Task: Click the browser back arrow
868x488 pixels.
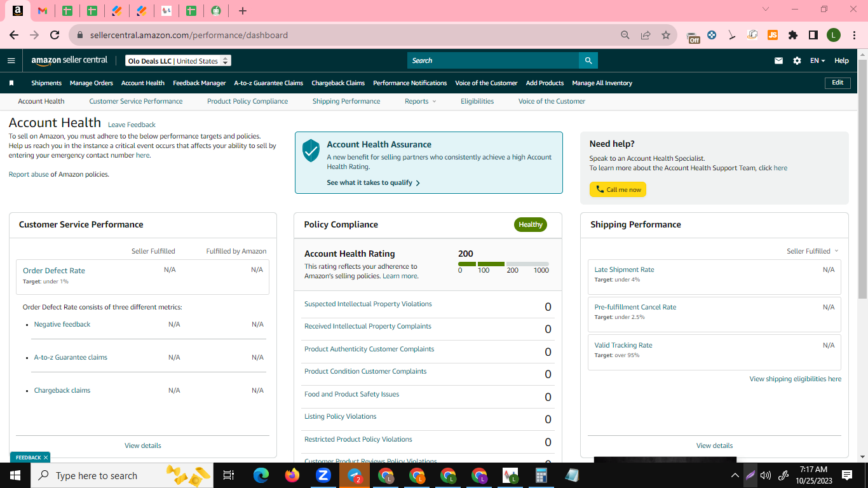Action: pyautogui.click(x=14, y=35)
